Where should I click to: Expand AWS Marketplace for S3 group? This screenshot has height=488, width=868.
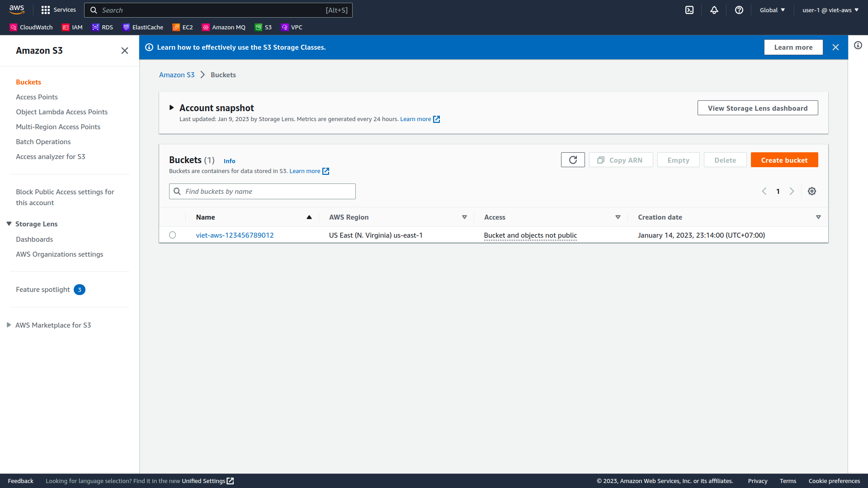pyautogui.click(x=9, y=325)
